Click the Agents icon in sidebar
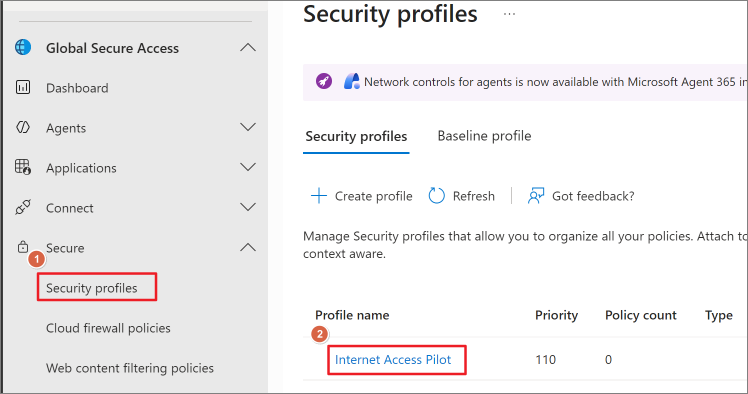This screenshot has height=394, width=748. (23, 127)
